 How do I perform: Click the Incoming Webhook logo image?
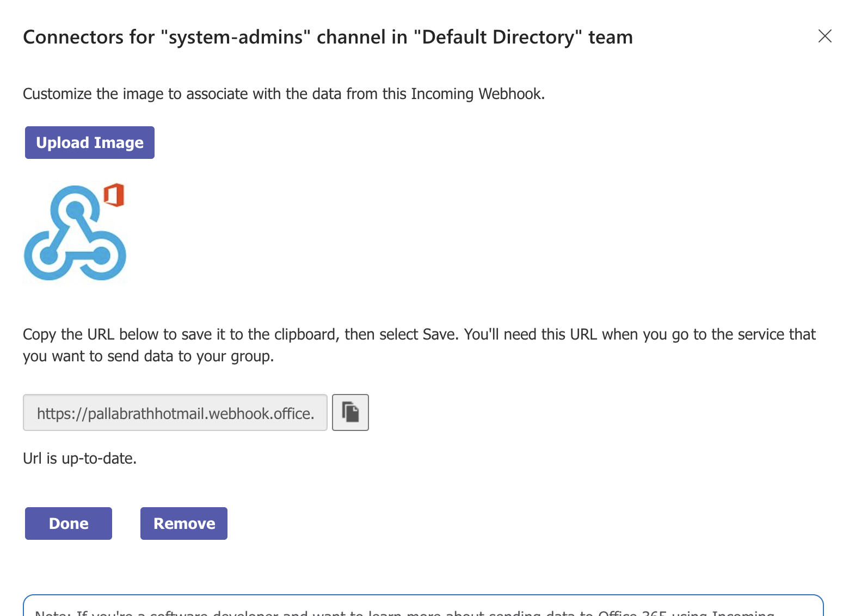coord(75,234)
